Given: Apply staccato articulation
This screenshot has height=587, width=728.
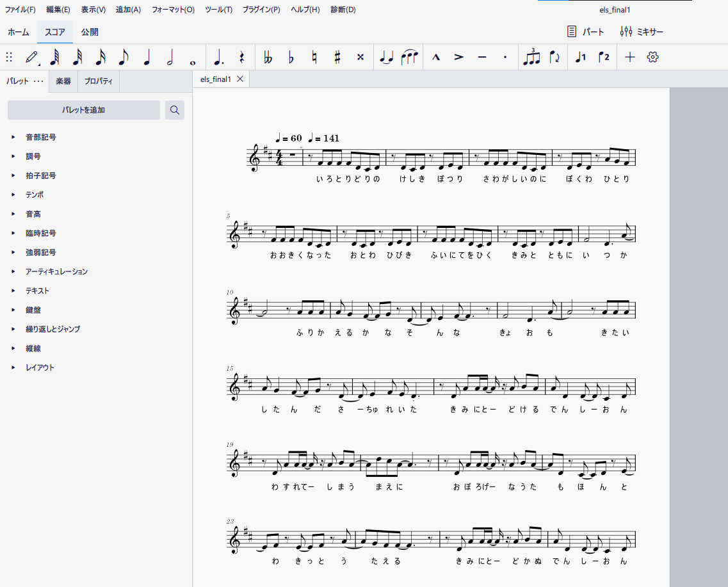Looking at the screenshot, I should 505,58.
